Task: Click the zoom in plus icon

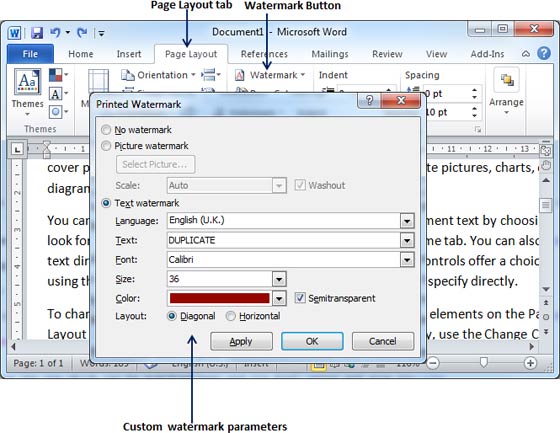Action: tap(530, 363)
